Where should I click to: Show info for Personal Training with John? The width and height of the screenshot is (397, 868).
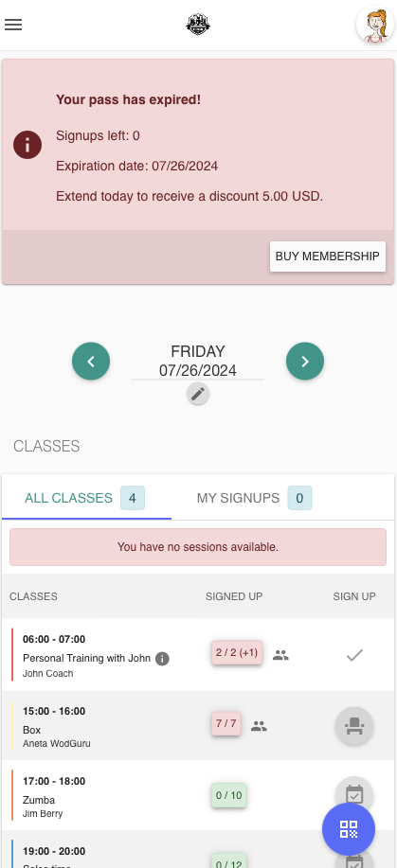click(x=162, y=659)
